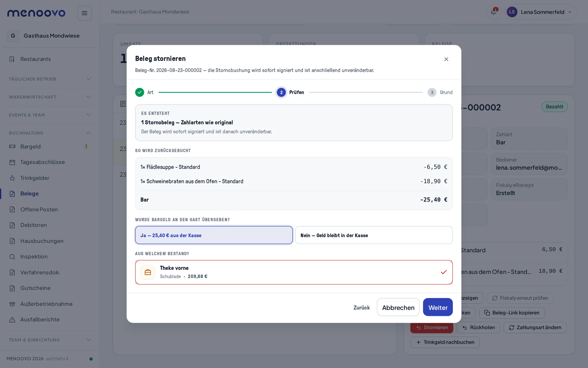Click the Abbrechen button
The height and width of the screenshot is (368, 588).
pyautogui.click(x=398, y=307)
